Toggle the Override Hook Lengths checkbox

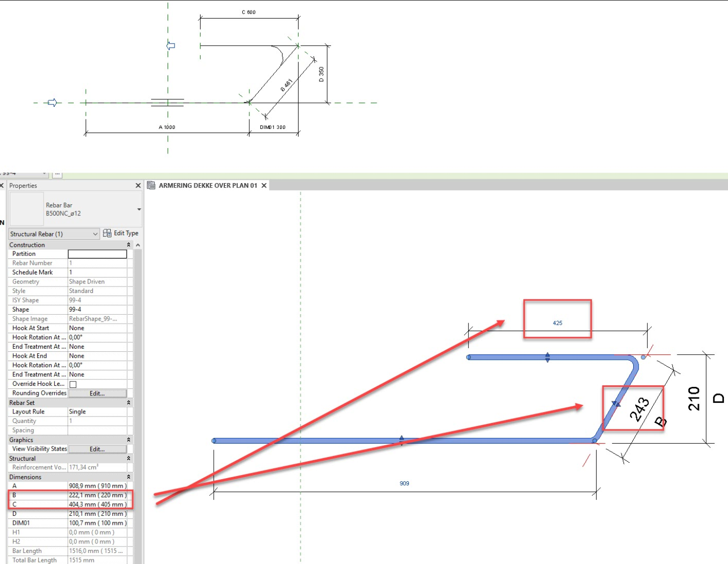point(73,384)
